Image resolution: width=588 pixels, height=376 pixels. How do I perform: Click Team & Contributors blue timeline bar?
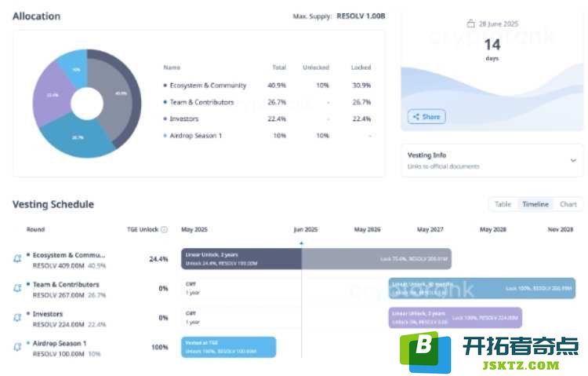pos(482,288)
